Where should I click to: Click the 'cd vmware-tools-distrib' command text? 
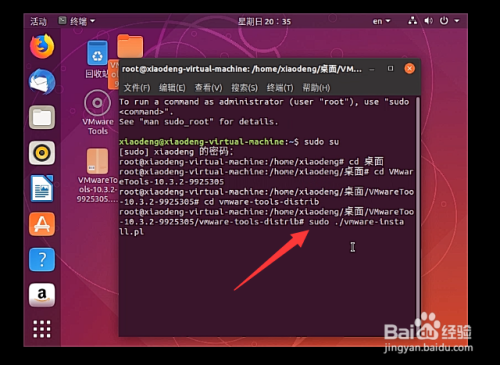point(261,202)
